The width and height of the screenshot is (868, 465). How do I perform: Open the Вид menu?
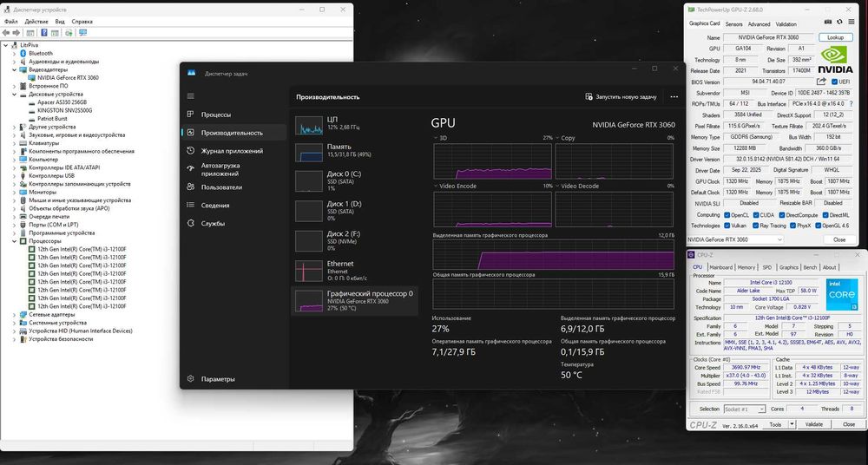pyautogui.click(x=60, y=22)
